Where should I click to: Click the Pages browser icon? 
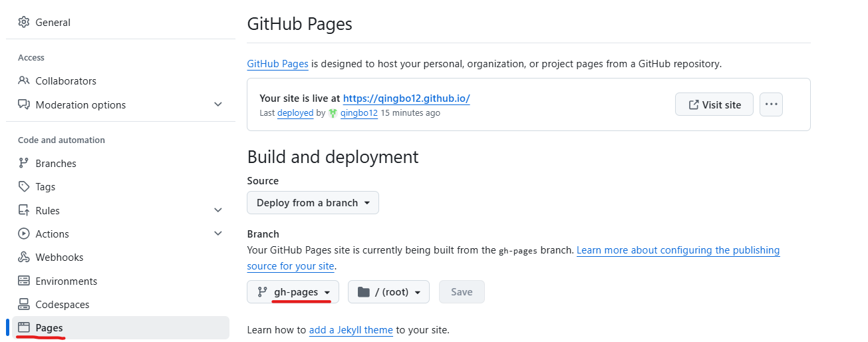24,327
